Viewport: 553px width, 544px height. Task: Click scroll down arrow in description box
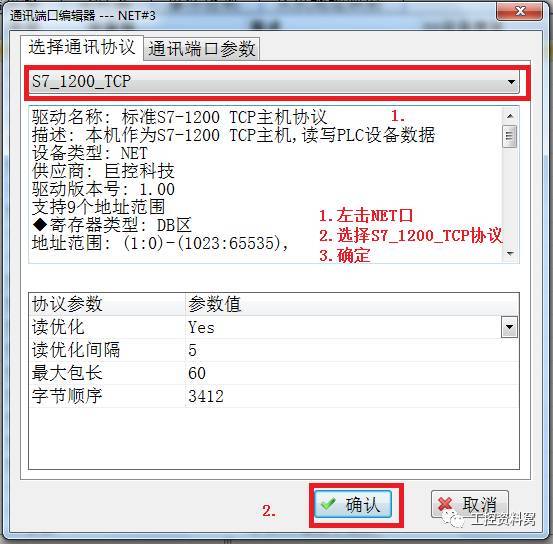(x=510, y=253)
